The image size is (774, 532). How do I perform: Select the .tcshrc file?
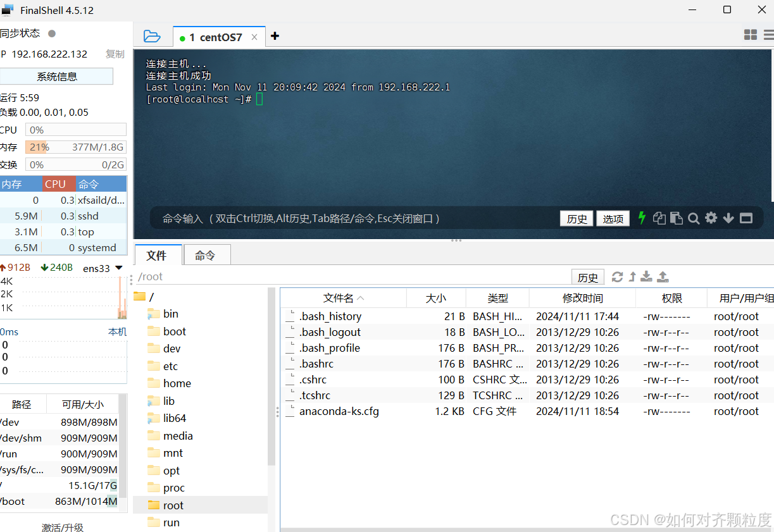527,395
